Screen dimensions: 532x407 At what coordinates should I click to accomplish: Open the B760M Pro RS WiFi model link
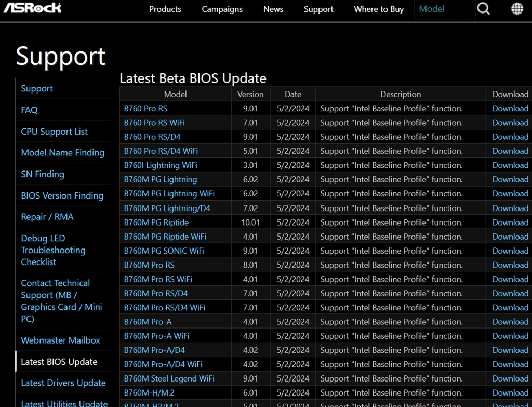[x=158, y=279]
